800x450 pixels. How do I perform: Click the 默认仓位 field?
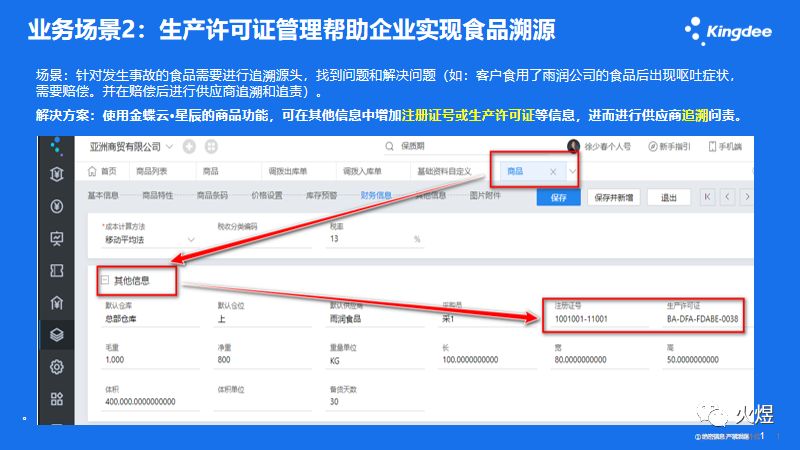coord(263,319)
